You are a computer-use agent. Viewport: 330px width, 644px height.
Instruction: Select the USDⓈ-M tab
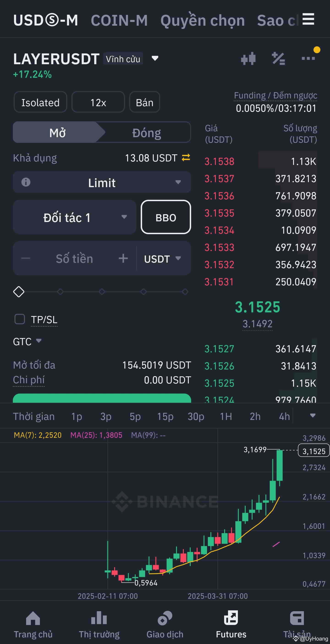click(x=46, y=20)
